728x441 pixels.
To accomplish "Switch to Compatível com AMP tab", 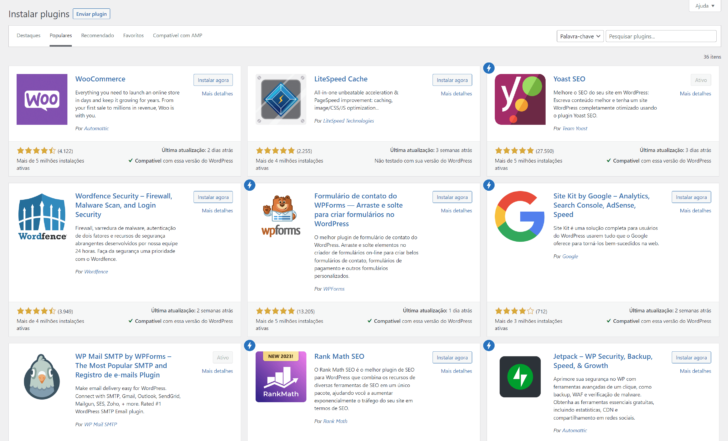I will click(177, 35).
